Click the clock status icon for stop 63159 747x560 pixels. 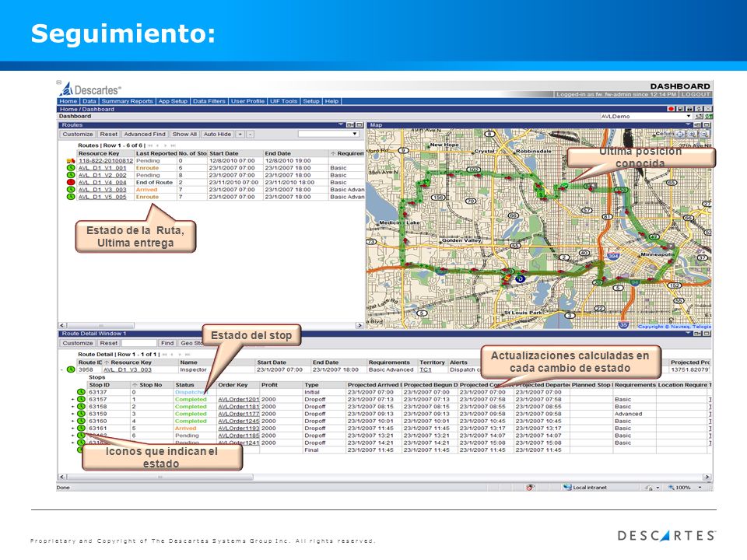pyautogui.click(x=81, y=414)
